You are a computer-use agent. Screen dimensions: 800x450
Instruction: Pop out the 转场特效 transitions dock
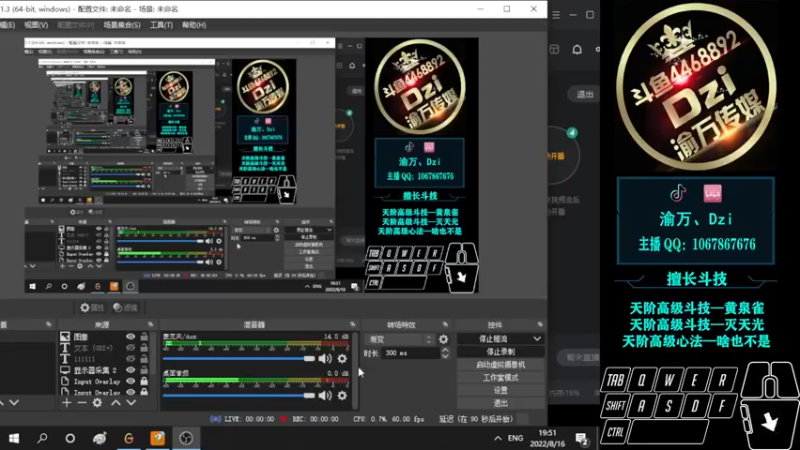(x=445, y=324)
